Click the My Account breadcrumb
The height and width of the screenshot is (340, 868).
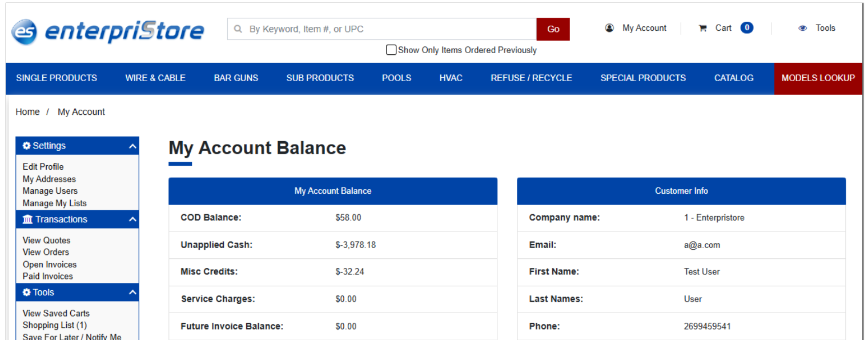point(81,112)
